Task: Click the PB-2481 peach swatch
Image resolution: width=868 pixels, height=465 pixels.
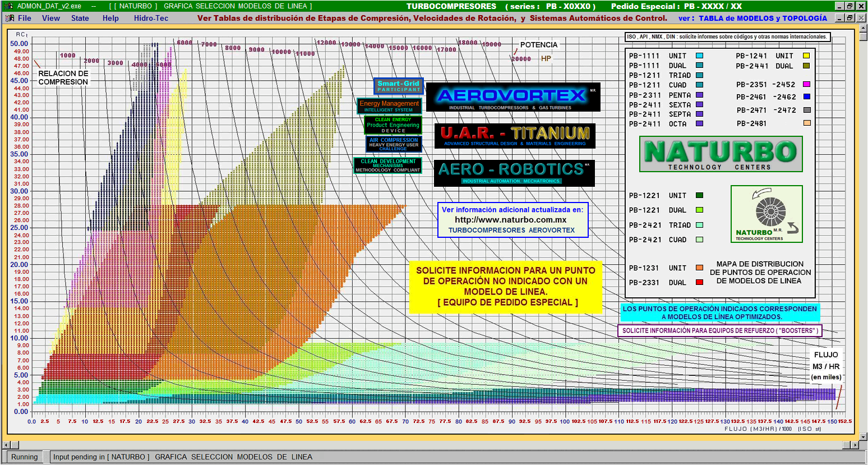Action: tap(806, 123)
